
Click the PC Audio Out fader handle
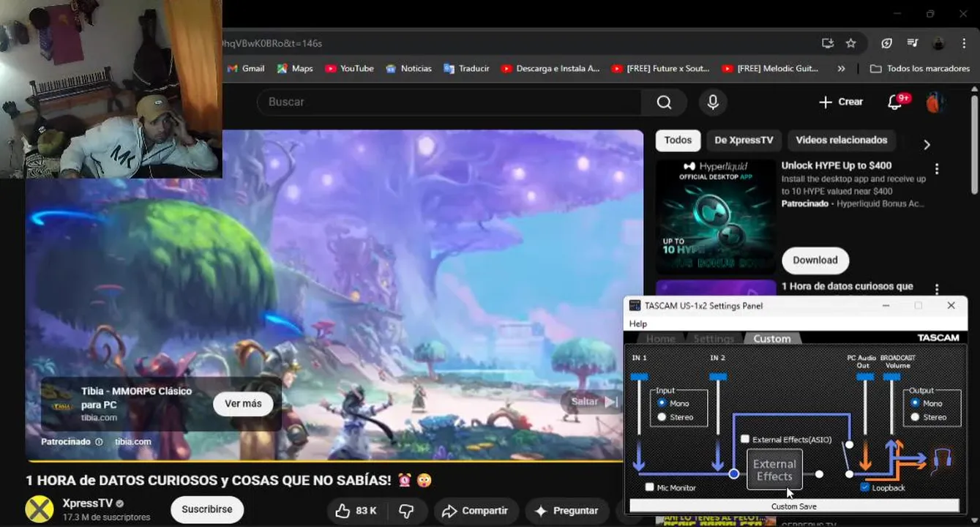tap(865, 377)
